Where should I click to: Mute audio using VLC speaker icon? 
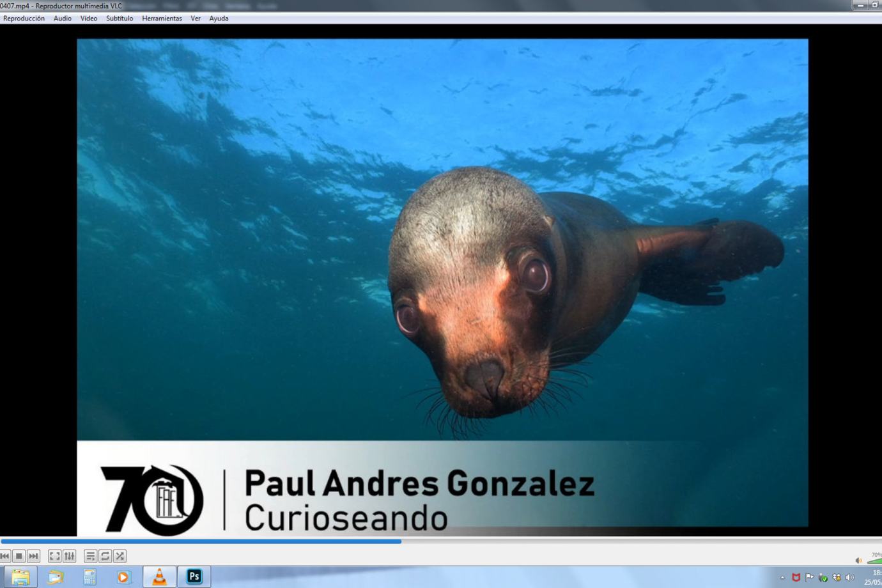click(x=858, y=561)
